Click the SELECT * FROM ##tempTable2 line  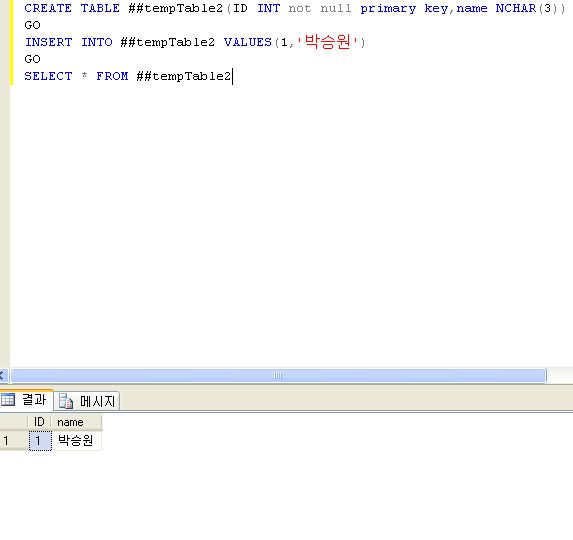[128, 76]
